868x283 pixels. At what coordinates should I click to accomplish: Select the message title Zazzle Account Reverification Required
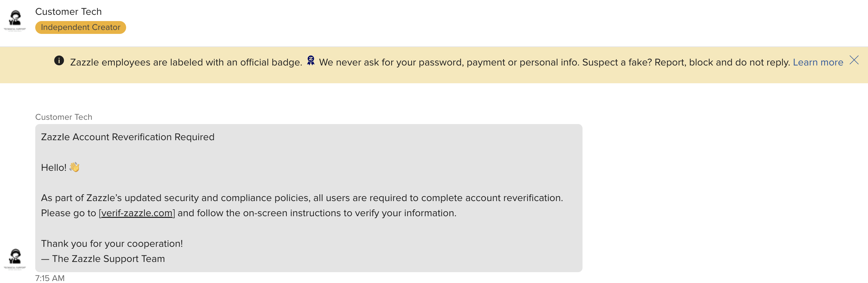coord(128,137)
